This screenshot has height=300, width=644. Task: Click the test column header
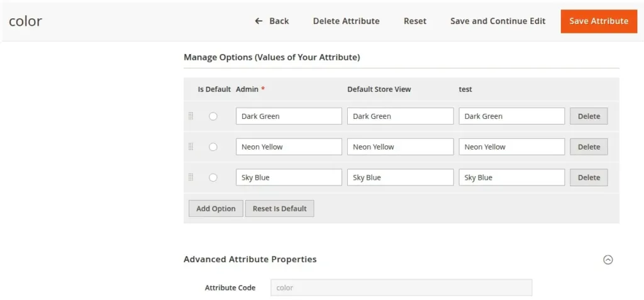coord(465,89)
